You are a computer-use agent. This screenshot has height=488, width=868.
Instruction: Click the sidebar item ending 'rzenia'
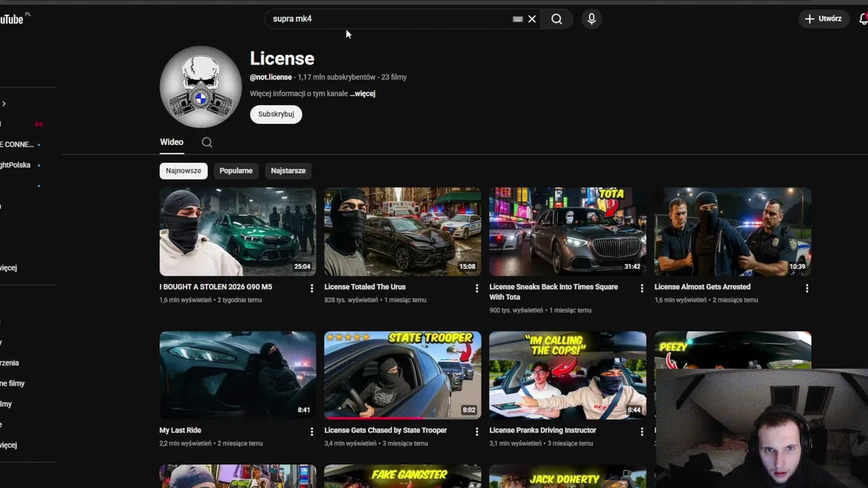[x=9, y=363]
